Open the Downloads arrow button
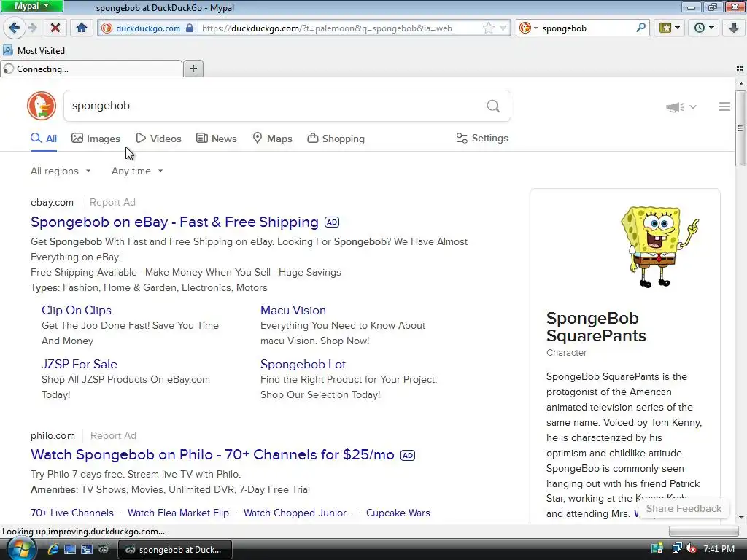This screenshot has height=560, width=747. [x=734, y=28]
